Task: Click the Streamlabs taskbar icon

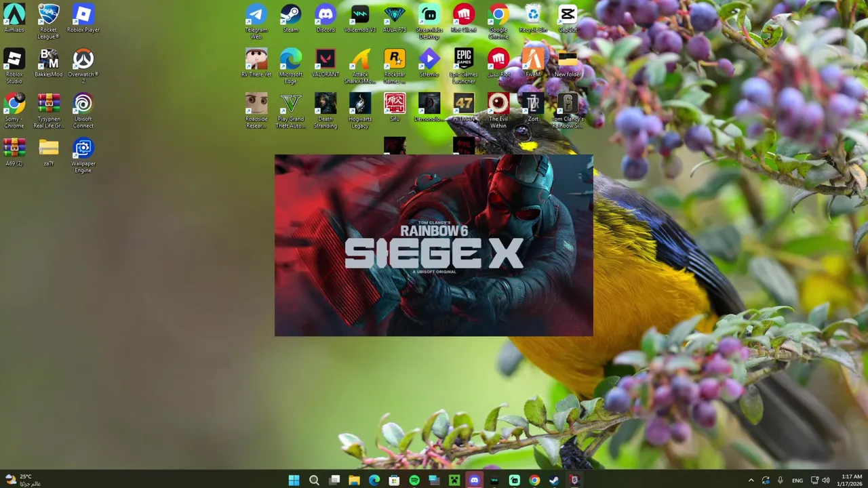Action: [x=514, y=480]
